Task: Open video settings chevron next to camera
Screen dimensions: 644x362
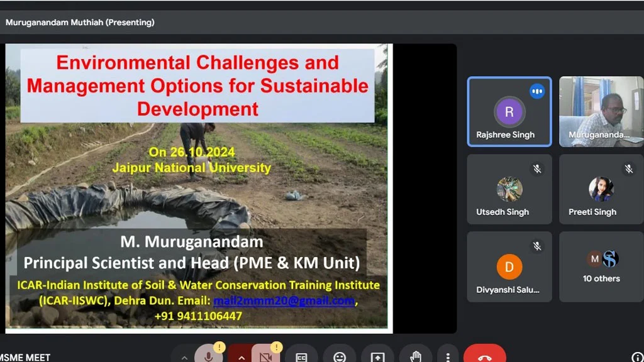Action: click(241, 357)
